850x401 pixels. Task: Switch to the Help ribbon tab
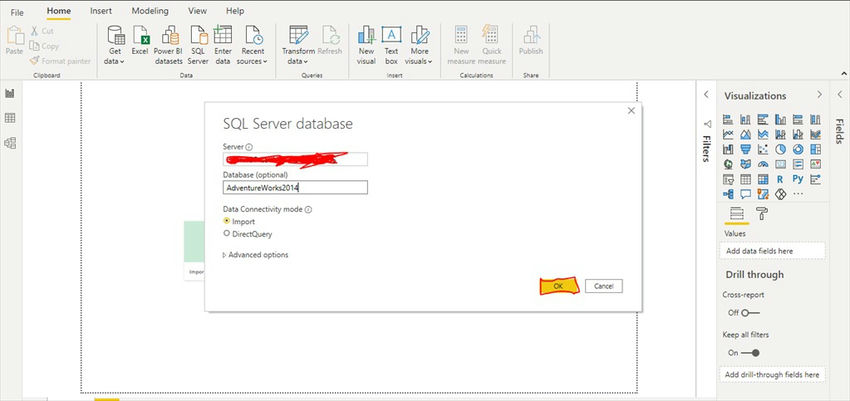pyautogui.click(x=235, y=11)
